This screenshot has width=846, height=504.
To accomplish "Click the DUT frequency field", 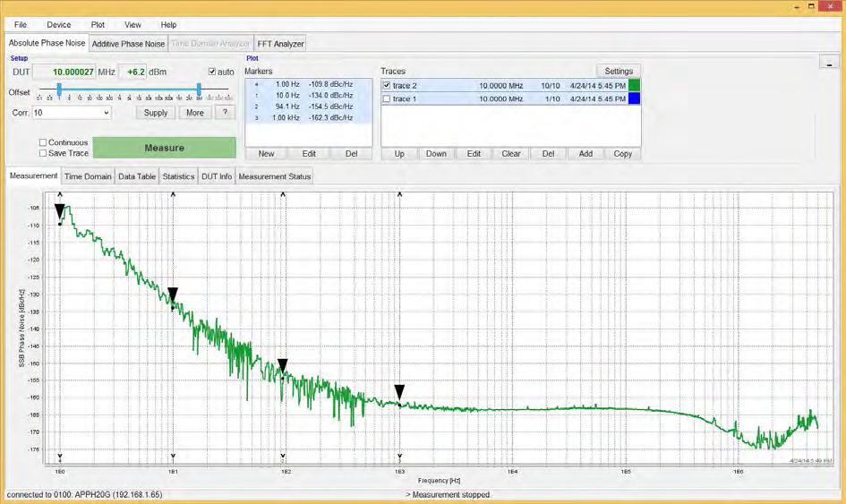I will [x=64, y=72].
